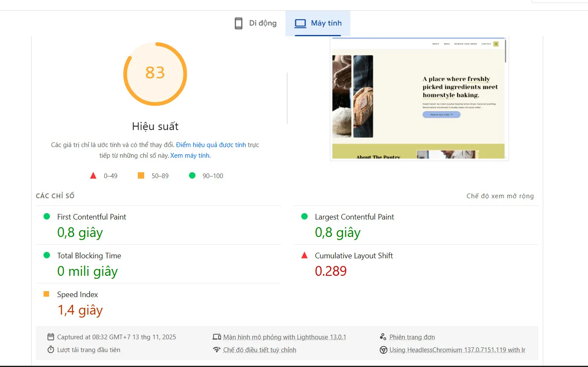Click the orange square beside Speed Index

47,294
